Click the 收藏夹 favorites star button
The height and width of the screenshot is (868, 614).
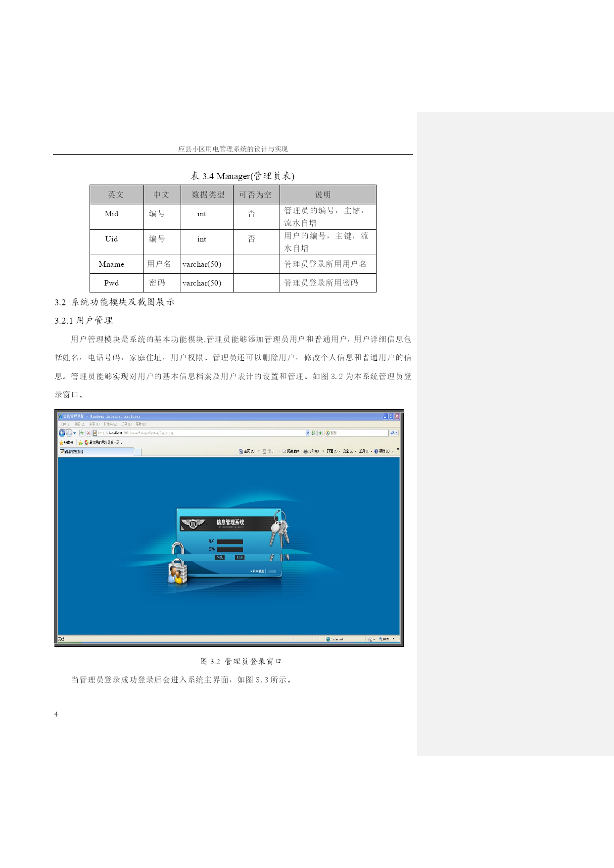tap(66, 443)
